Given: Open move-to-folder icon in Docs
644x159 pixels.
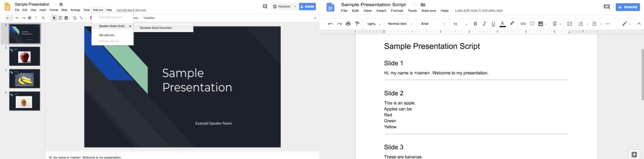Looking at the screenshot, I should tap(423, 5).
